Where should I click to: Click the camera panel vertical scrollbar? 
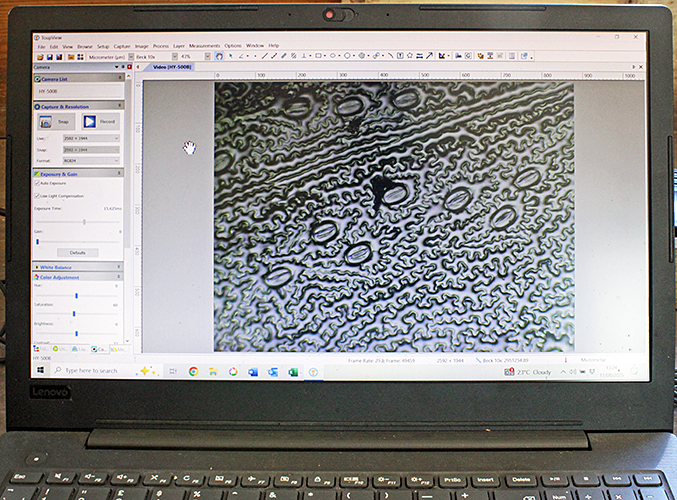click(x=128, y=164)
